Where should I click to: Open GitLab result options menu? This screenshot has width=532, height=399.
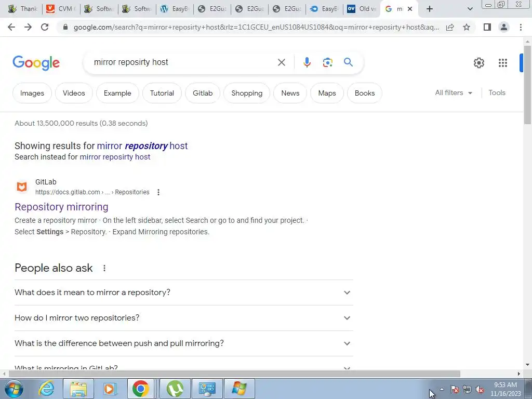[158, 192]
